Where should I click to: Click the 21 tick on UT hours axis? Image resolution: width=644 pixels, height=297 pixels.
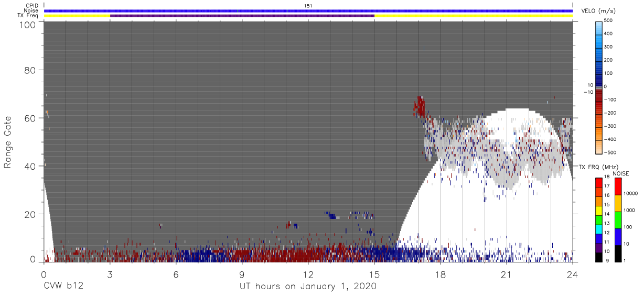[x=507, y=274]
